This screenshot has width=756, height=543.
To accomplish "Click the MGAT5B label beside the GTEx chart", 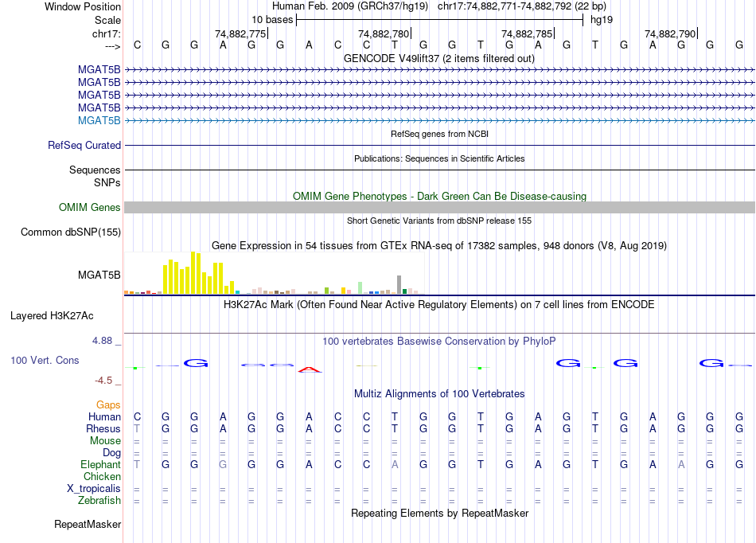I will click(x=99, y=275).
